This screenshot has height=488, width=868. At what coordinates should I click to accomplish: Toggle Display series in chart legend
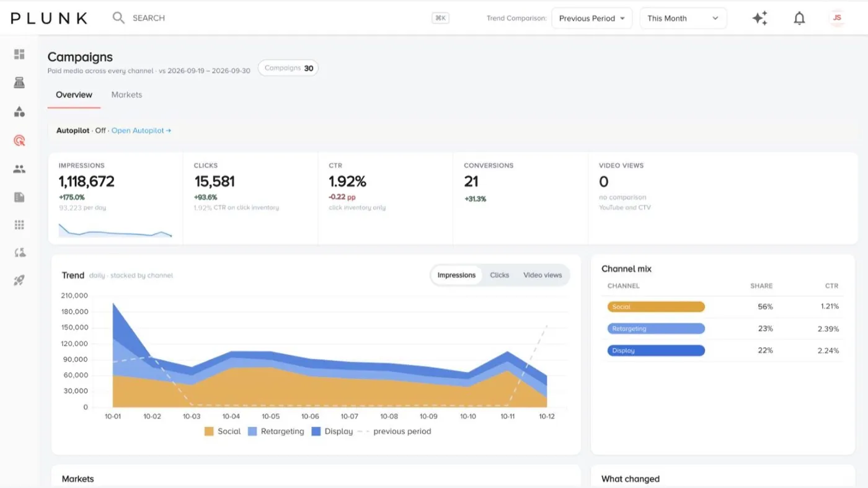(332, 432)
